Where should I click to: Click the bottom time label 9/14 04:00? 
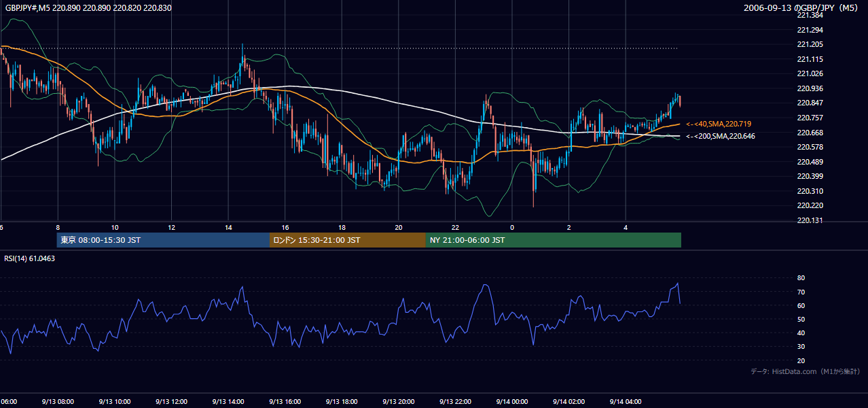pos(625,402)
